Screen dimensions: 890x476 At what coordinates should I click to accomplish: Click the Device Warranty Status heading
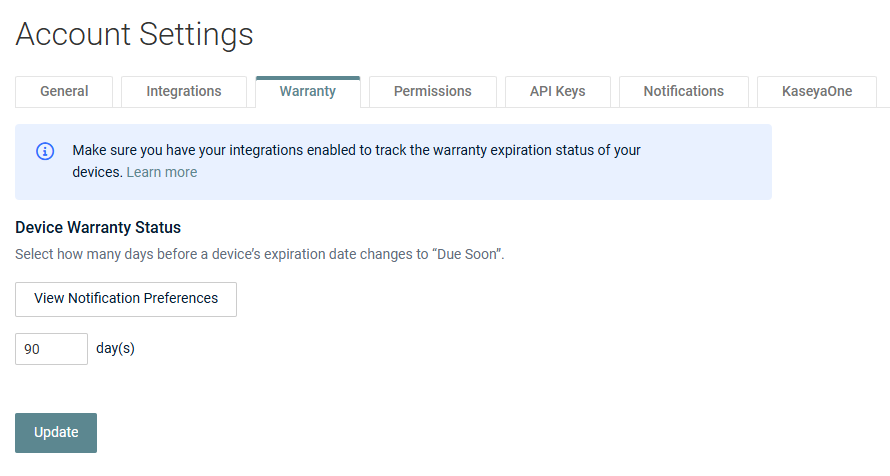coord(98,228)
